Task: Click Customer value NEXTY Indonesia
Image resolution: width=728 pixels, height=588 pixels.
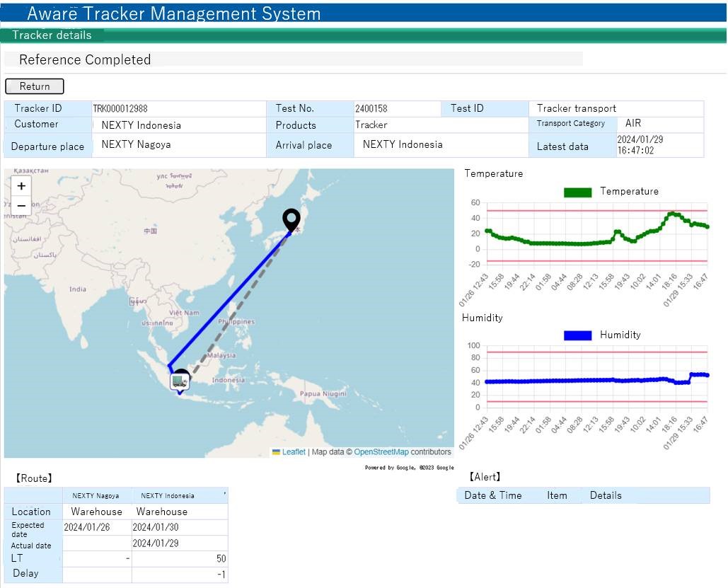Action: pos(141,125)
